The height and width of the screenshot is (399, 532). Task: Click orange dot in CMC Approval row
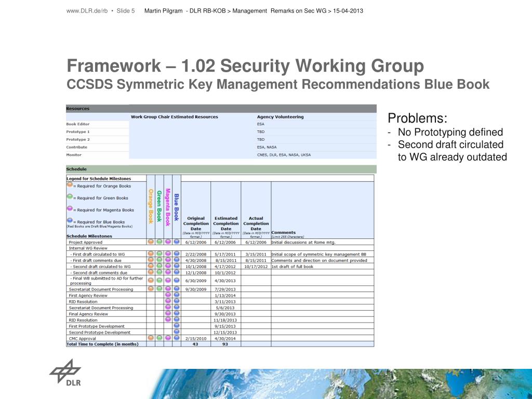[151, 338]
